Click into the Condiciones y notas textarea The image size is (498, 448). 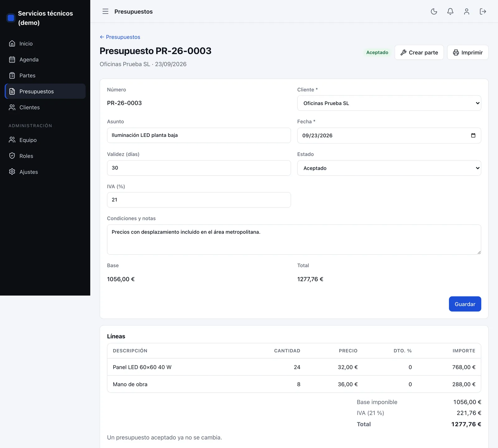(x=294, y=240)
